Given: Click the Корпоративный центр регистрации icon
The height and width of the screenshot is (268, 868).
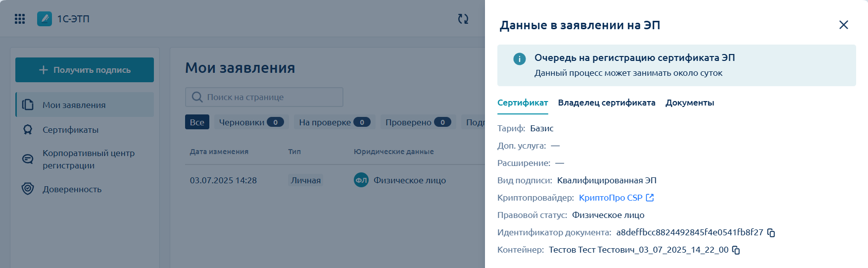Looking at the screenshot, I should tap(28, 159).
